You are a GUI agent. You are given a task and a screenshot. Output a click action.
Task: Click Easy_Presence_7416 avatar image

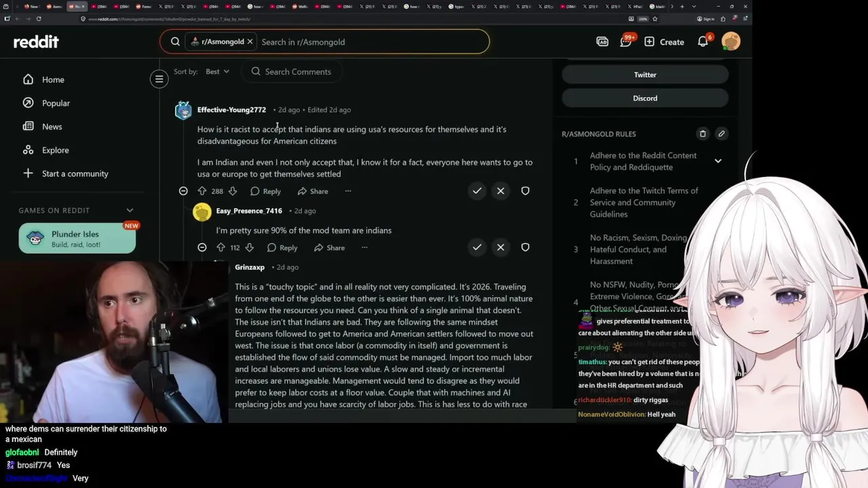click(202, 212)
